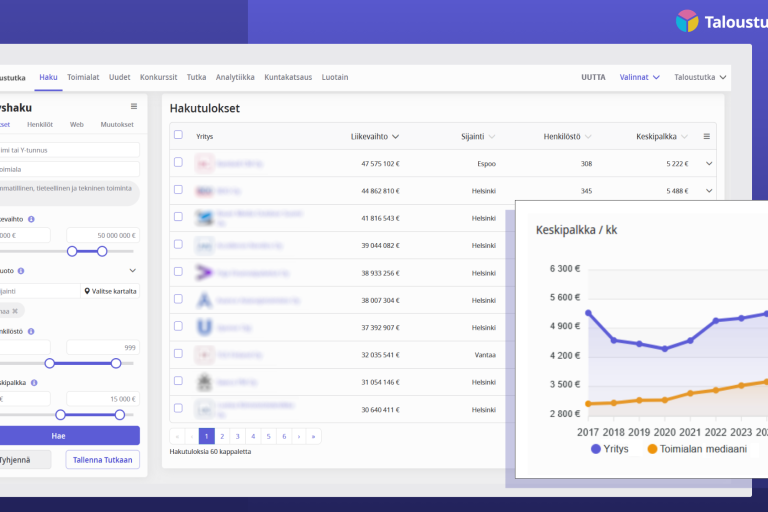Jump to last results page arrow

tap(313, 436)
